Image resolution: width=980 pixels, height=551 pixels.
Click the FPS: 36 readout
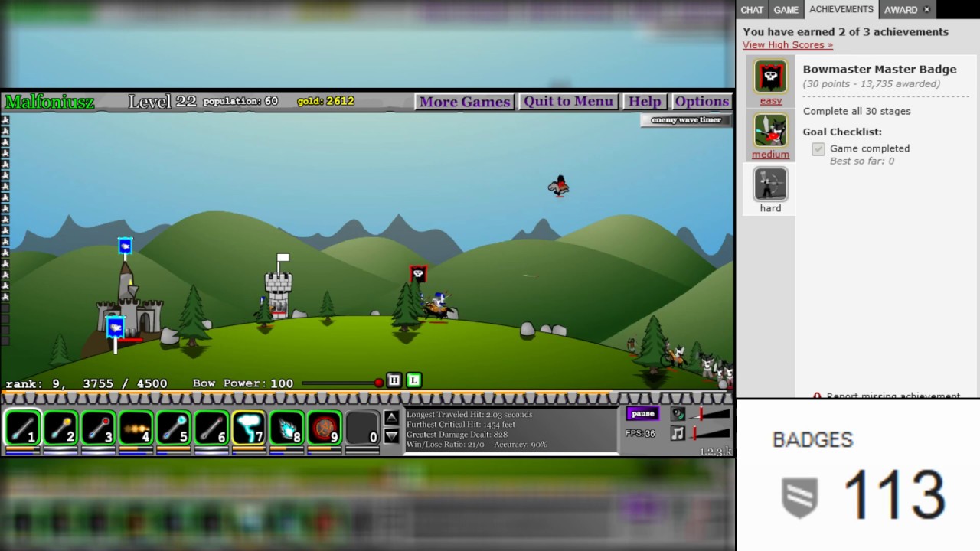[x=640, y=433]
